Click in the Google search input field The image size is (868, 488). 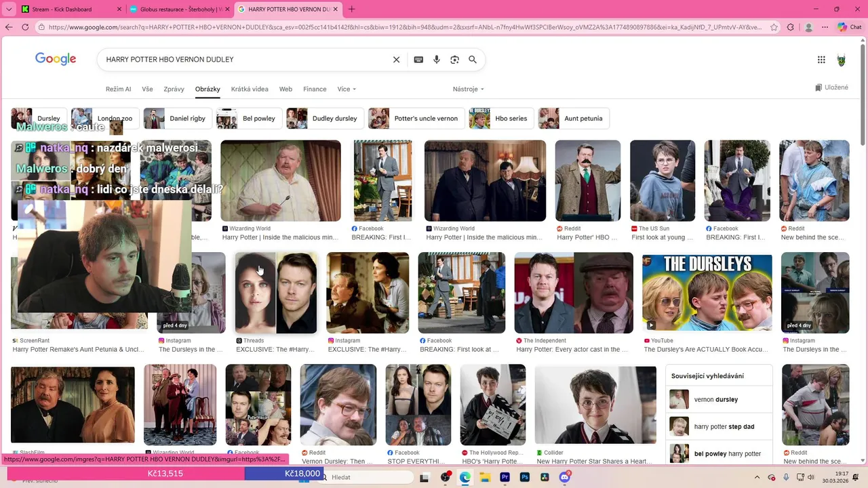(x=244, y=60)
